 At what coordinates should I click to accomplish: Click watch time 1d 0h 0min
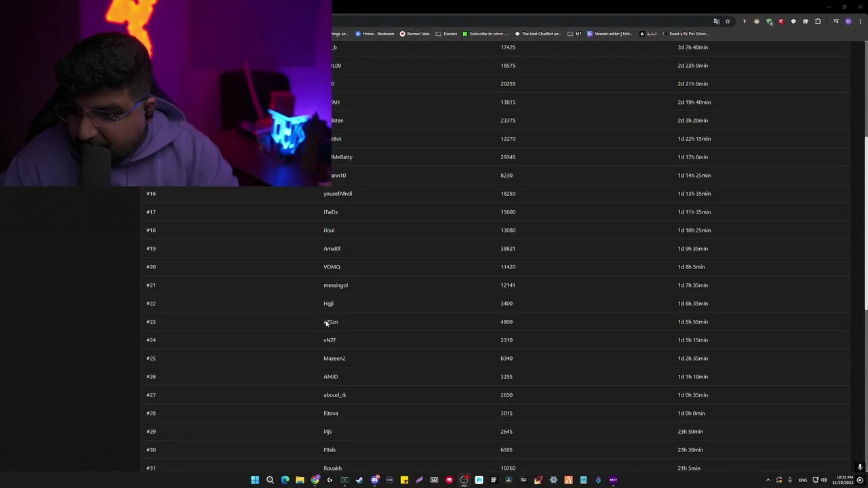[692, 413]
